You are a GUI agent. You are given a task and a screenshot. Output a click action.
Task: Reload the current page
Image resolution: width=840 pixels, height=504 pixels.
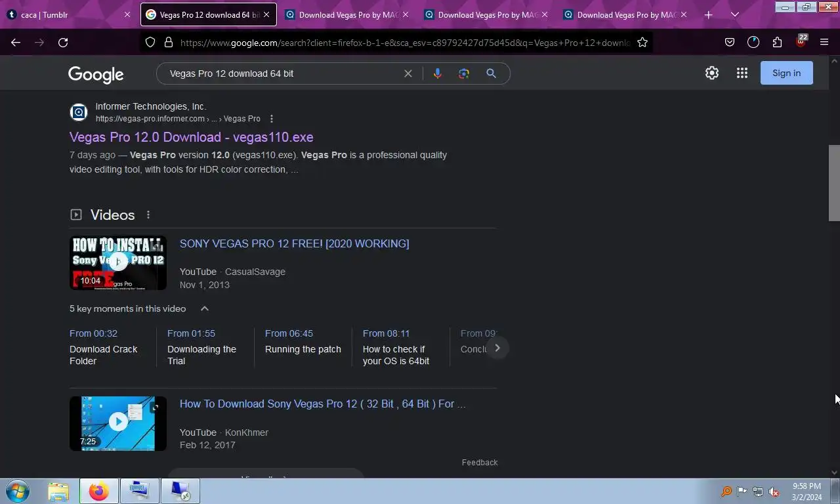[x=63, y=42]
